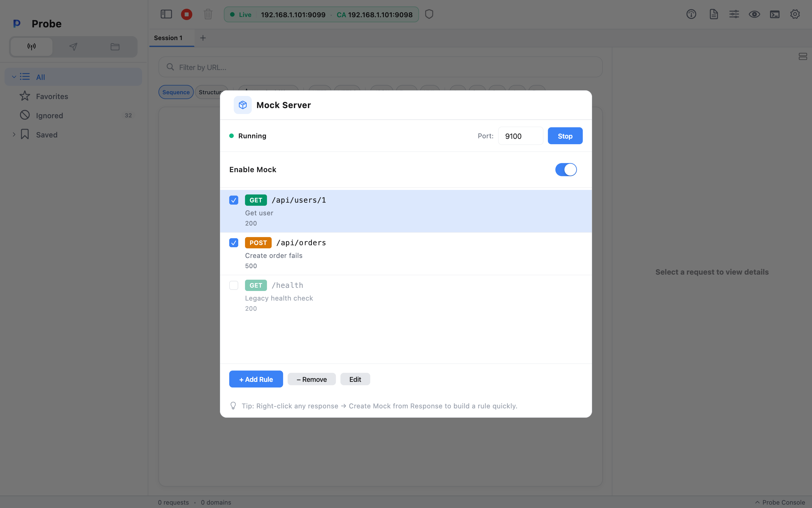Click the Probe logo icon

pyautogui.click(x=17, y=23)
